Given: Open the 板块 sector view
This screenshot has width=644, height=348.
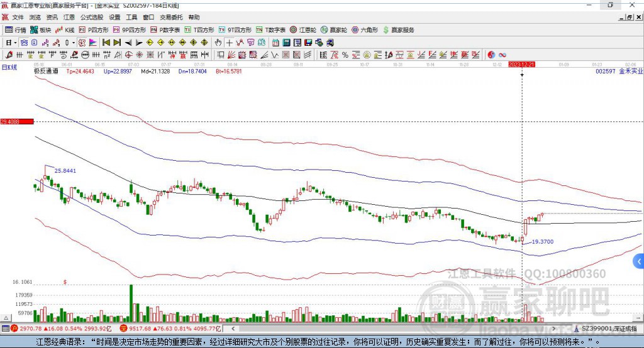Looking at the screenshot, I should click(x=41, y=30).
